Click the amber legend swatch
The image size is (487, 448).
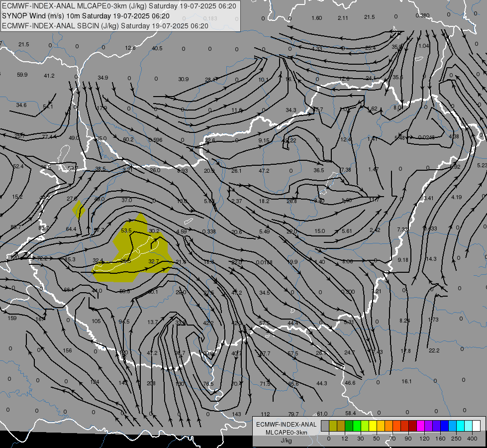point(381,426)
